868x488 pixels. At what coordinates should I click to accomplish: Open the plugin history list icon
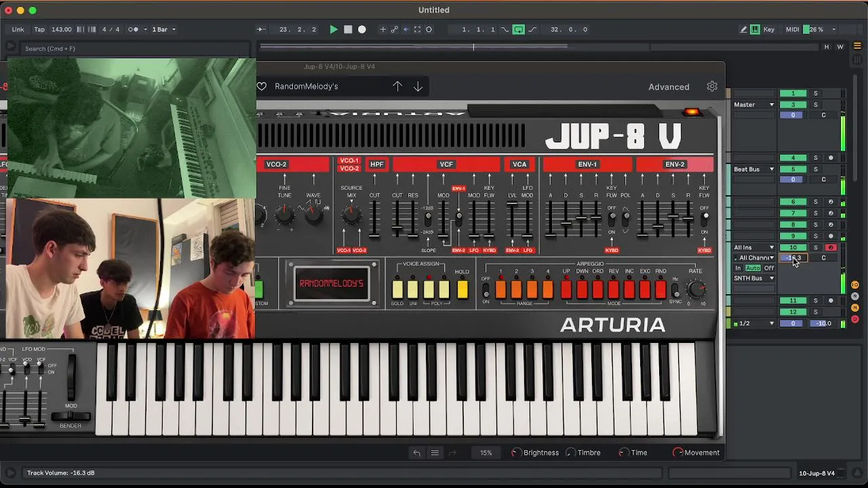[x=435, y=453]
